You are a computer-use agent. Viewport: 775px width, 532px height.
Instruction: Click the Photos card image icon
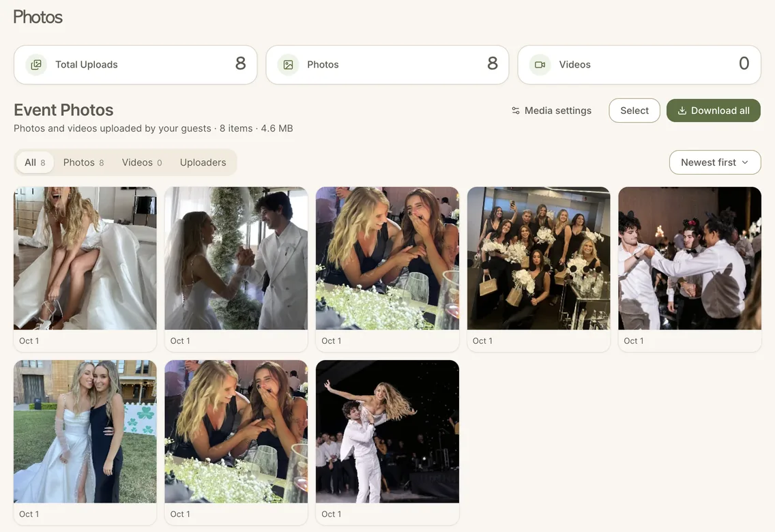coord(288,65)
